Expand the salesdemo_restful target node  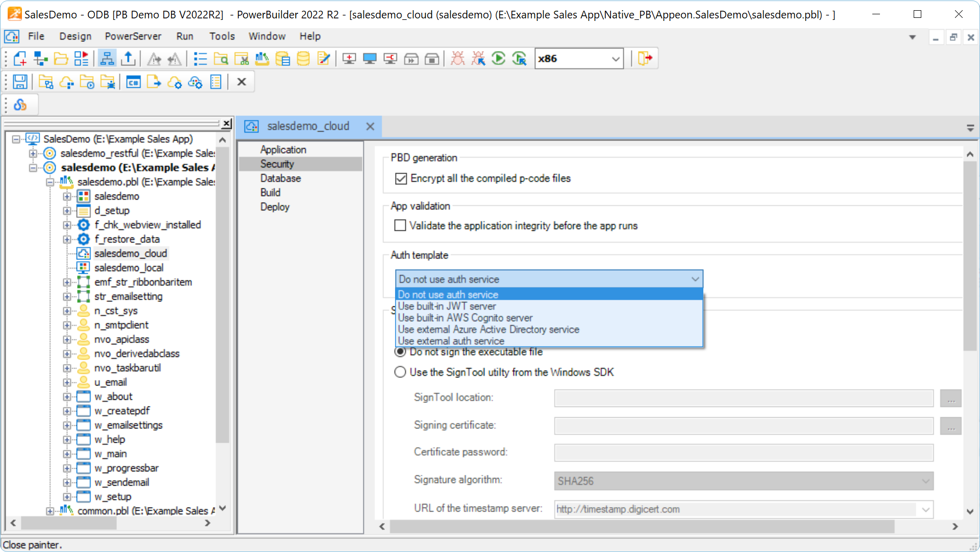(33, 153)
